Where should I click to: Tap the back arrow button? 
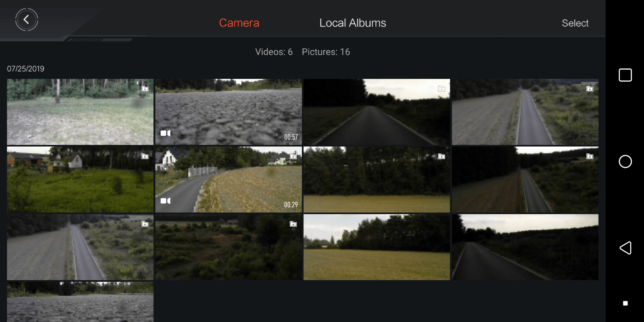pyautogui.click(x=27, y=19)
